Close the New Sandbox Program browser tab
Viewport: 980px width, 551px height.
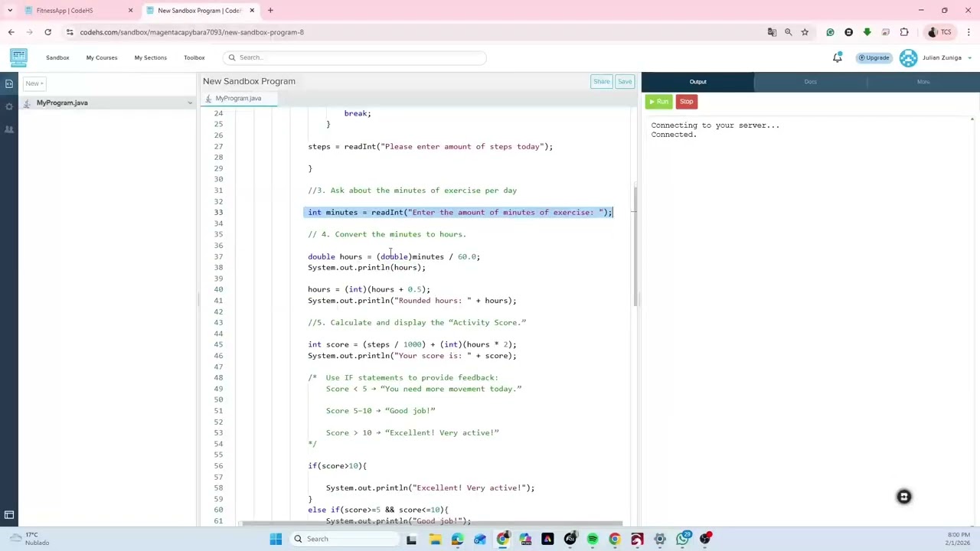click(x=252, y=11)
